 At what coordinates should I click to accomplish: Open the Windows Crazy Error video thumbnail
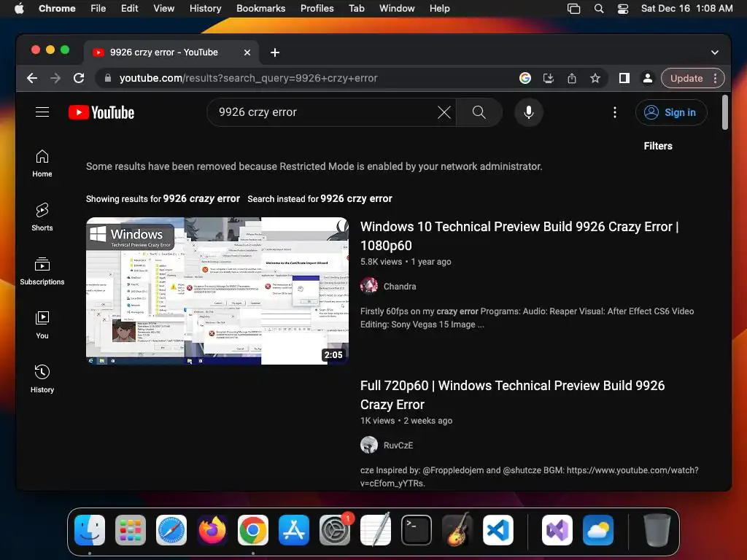click(217, 291)
